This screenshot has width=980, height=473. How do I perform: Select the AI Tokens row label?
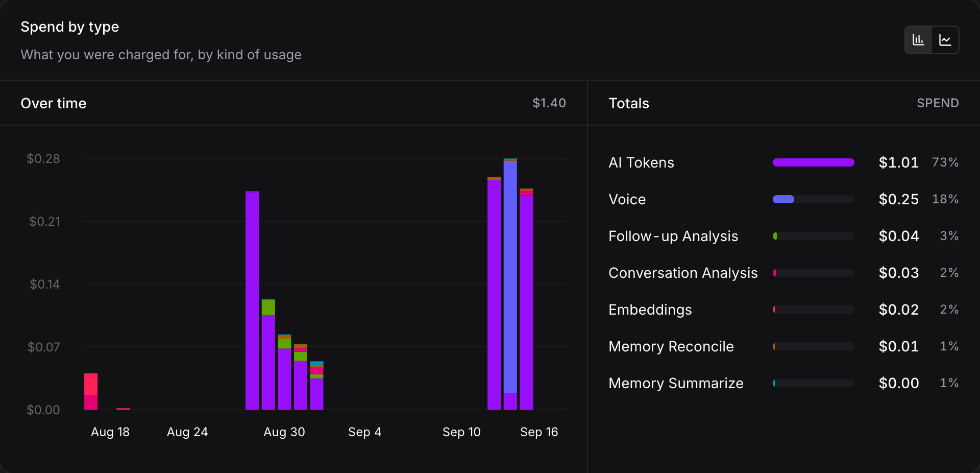(x=641, y=162)
